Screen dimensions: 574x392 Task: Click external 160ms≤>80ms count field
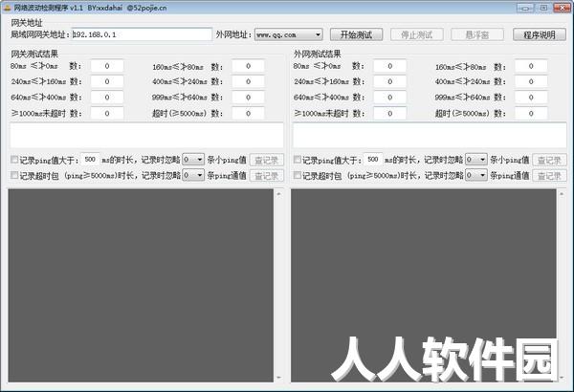tap(531, 66)
